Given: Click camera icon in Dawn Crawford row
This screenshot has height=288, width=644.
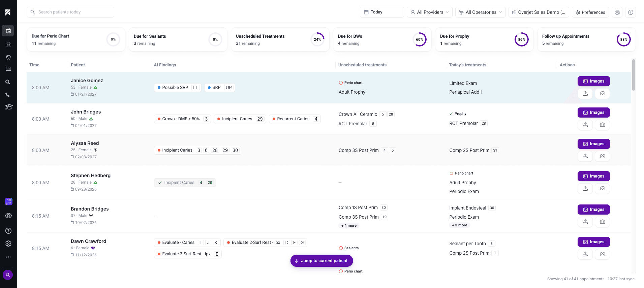Looking at the screenshot, I should click(x=603, y=254).
